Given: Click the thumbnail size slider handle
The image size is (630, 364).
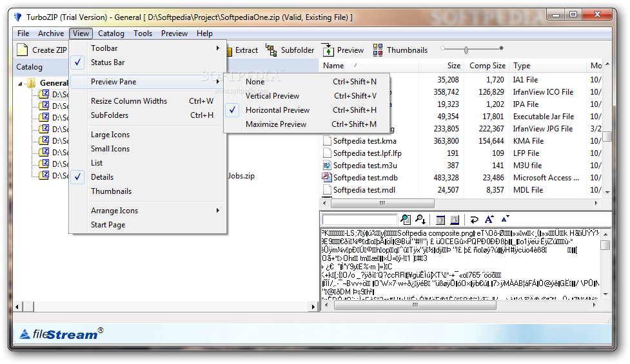Looking at the screenshot, I should pos(466,50).
